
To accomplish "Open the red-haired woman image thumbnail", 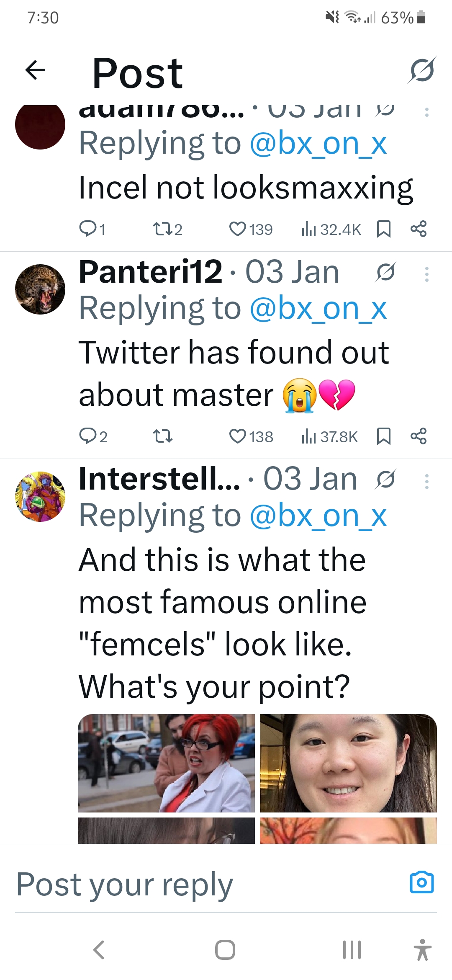I will (x=166, y=763).
